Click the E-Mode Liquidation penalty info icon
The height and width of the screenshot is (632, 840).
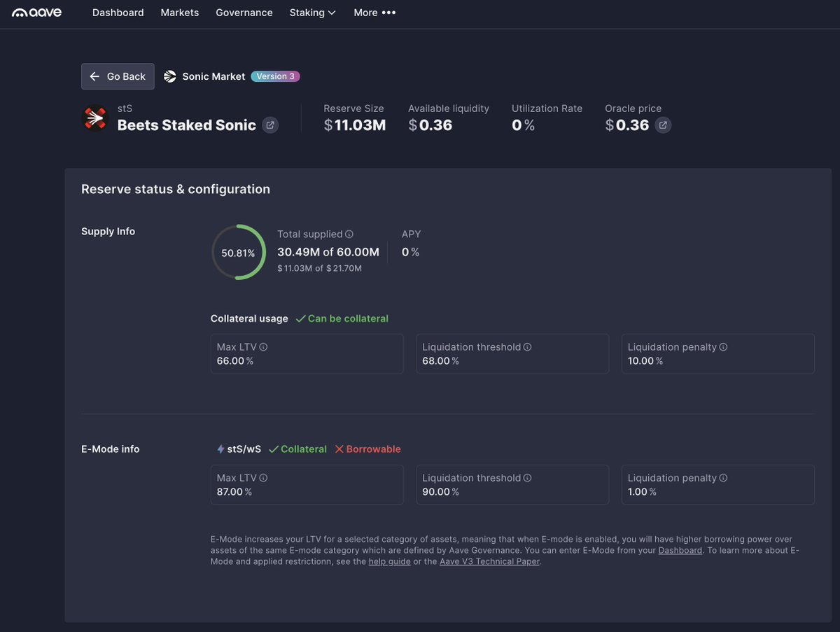click(724, 478)
